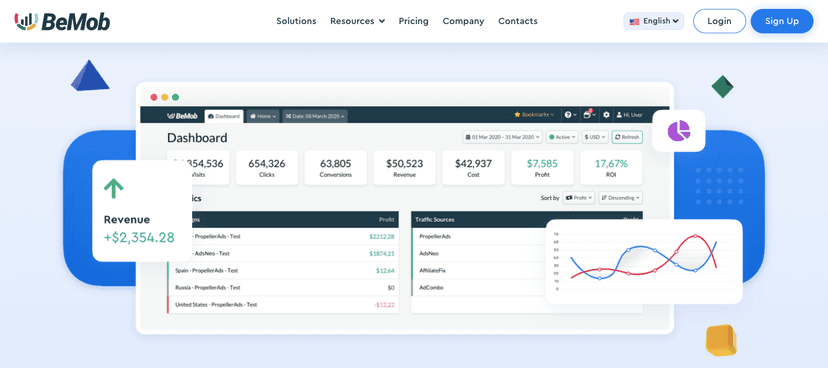
Task: Open the Descending sort order dropdown
Action: point(620,198)
